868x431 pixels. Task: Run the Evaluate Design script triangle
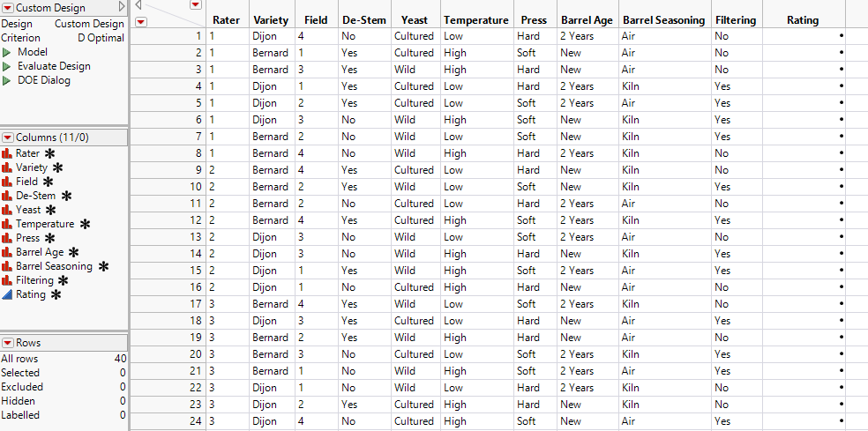tap(7, 67)
